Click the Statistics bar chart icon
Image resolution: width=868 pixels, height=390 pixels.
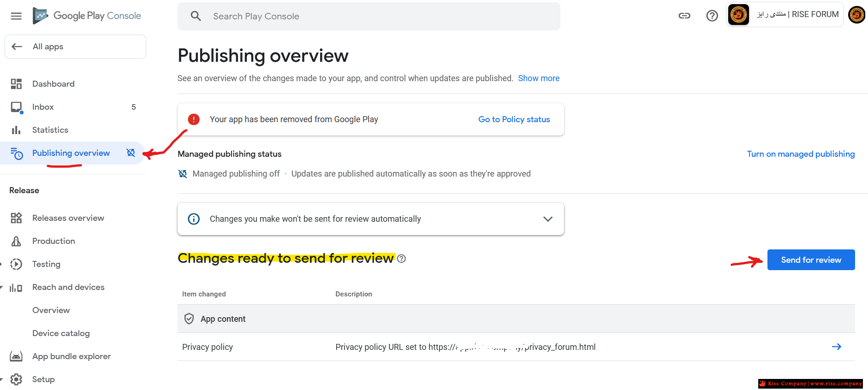(16, 130)
